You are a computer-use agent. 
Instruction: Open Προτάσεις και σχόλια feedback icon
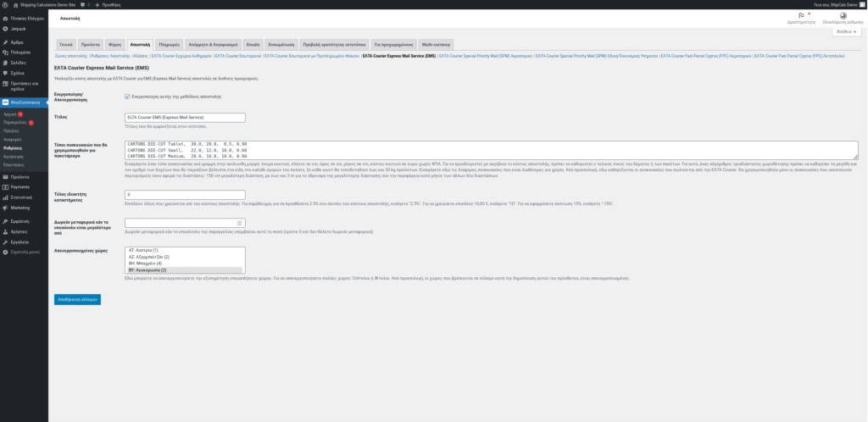(x=5, y=84)
